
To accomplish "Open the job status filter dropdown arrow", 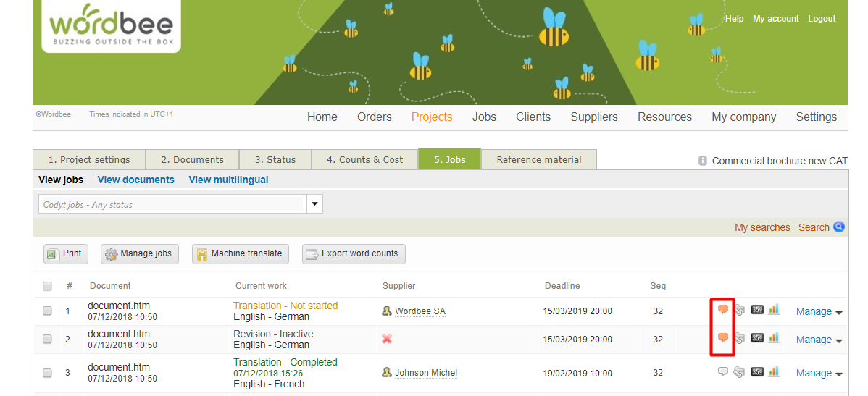I will point(314,204).
